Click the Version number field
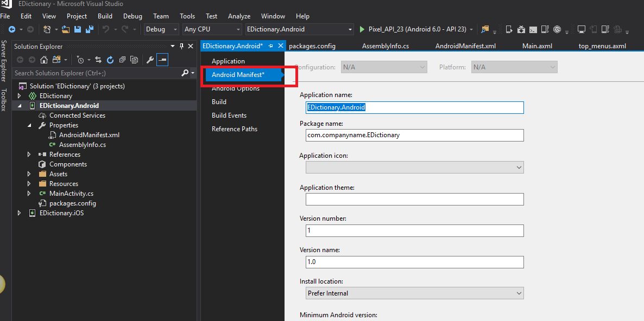This screenshot has height=321, width=644. pos(414,230)
